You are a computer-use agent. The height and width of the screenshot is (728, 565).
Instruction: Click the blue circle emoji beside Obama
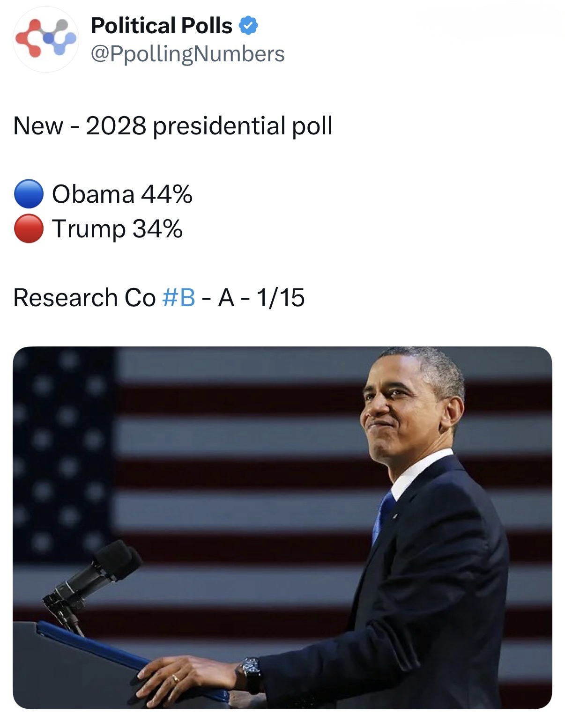pyautogui.click(x=29, y=194)
